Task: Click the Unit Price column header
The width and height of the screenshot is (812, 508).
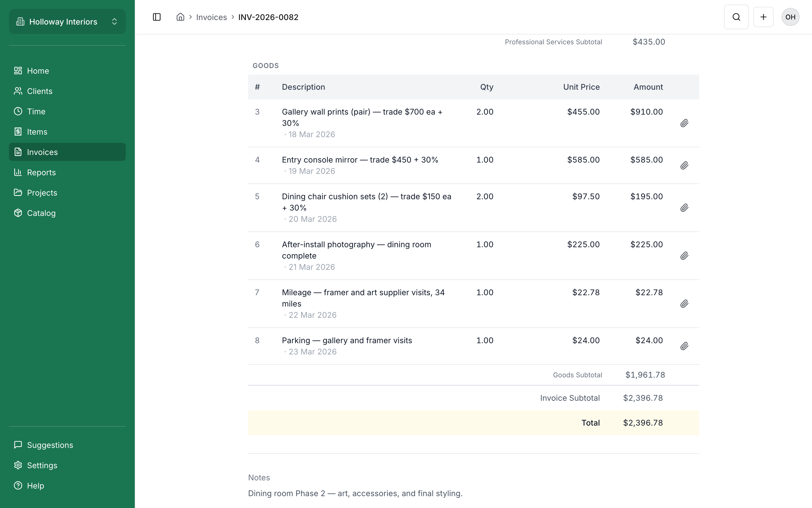Action: point(581,87)
